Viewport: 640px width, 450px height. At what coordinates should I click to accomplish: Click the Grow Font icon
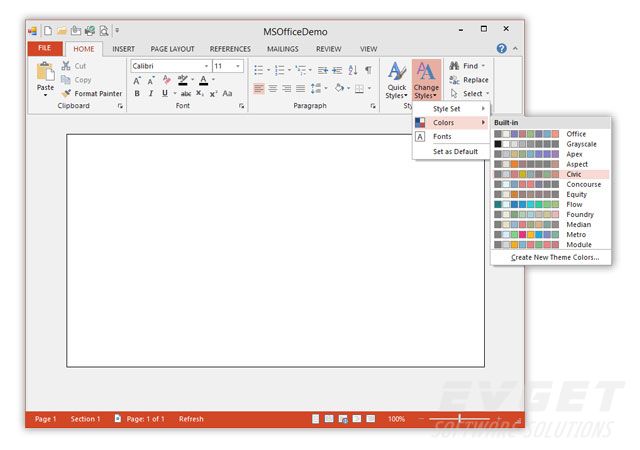(137, 80)
